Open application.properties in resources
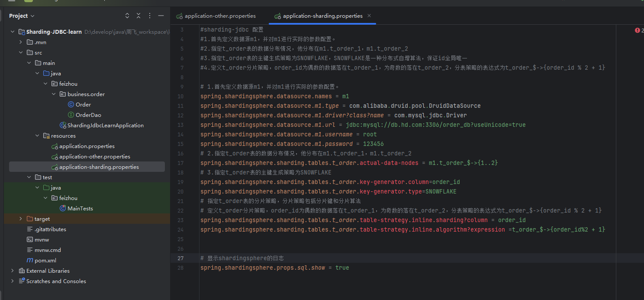The width and height of the screenshot is (644, 300). (87, 146)
